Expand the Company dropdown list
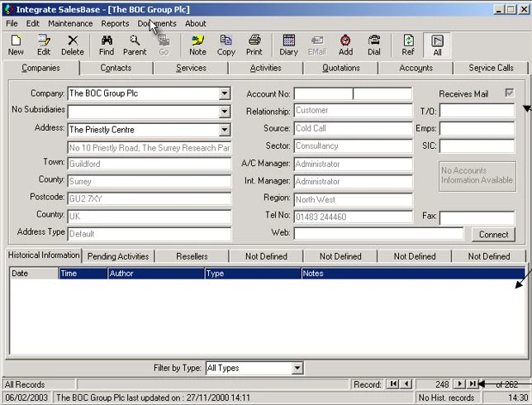Screen dimensions: 532x405 224,93
